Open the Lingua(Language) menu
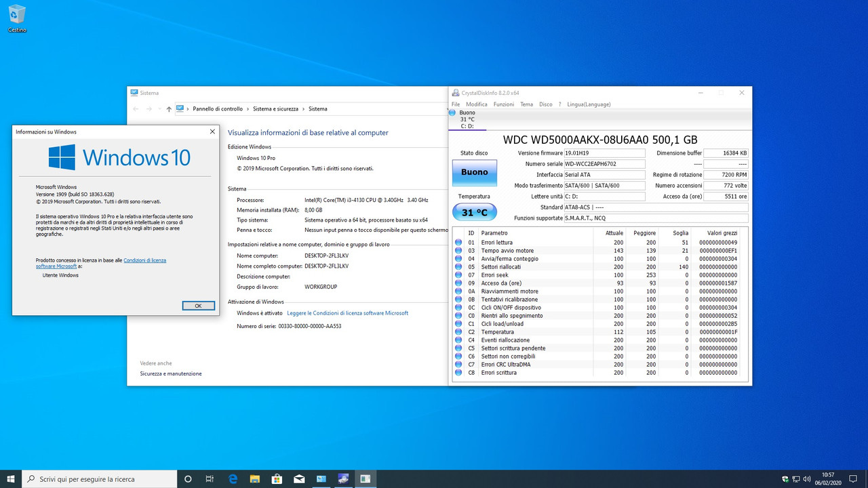The image size is (868, 488). 589,104
